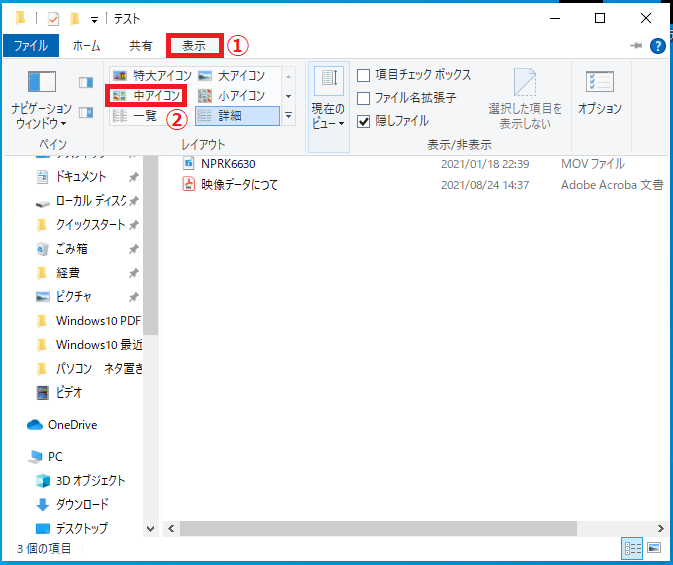The image size is (673, 565).
Task: Select 特大アイコン layout
Action: point(152,76)
